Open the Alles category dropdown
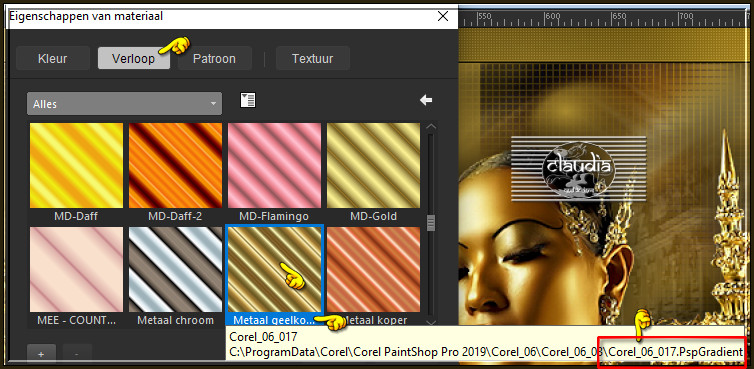This screenshot has width=754, height=369. coord(125,103)
